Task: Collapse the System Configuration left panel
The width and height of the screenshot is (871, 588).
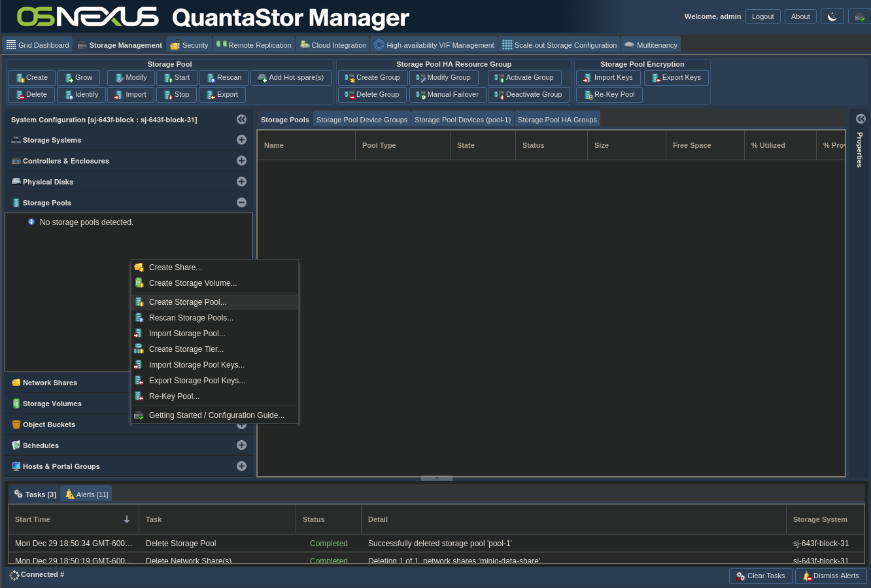Action: click(241, 120)
